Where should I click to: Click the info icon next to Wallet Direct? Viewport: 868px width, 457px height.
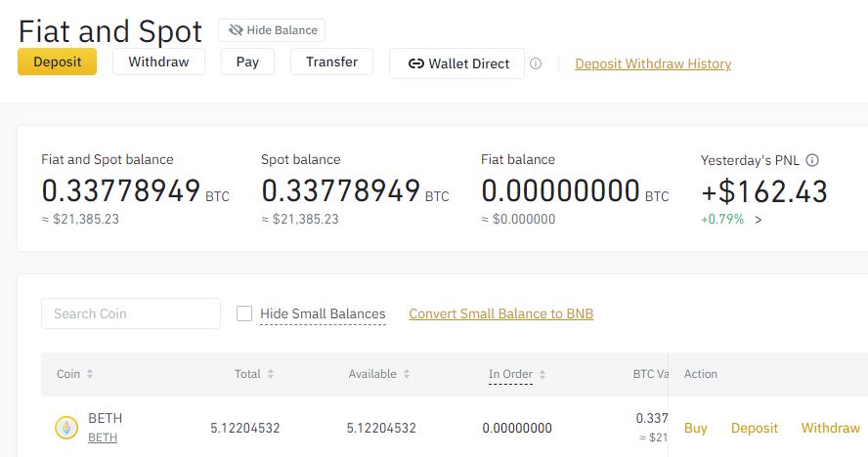pos(536,63)
